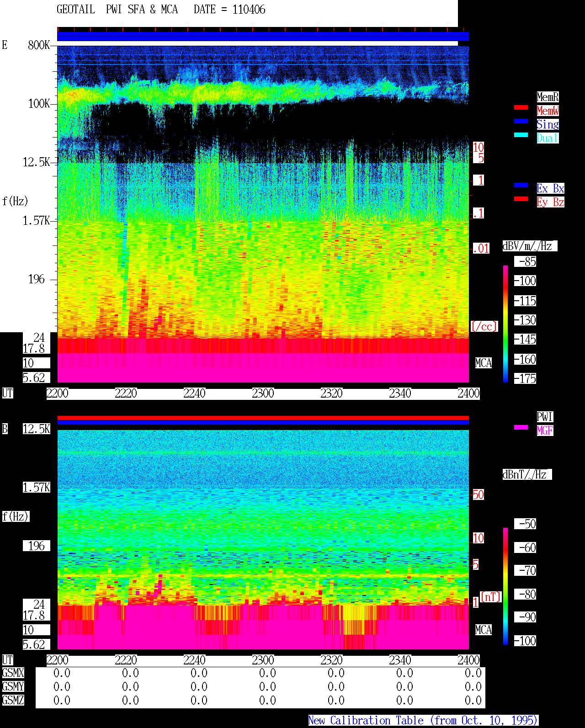Click the New Calibration Table link

423,720
